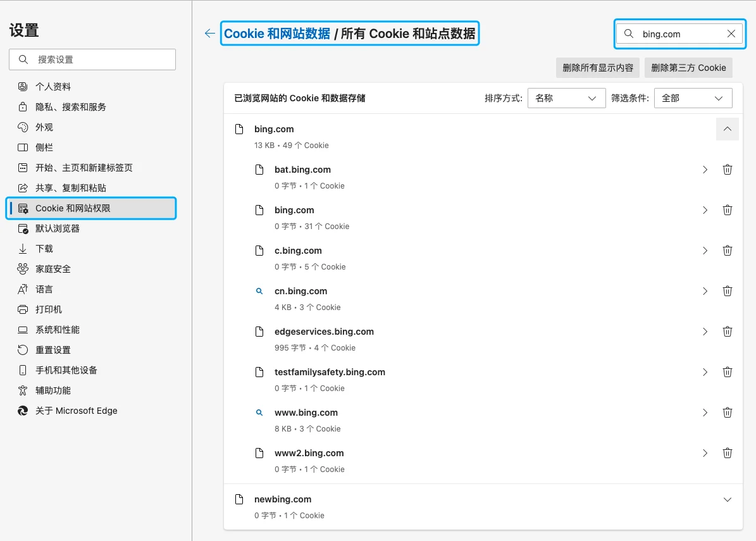Screen dimensions: 756x541
Task: Click the 搜索设置 search field
Action: tap(92, 59)
